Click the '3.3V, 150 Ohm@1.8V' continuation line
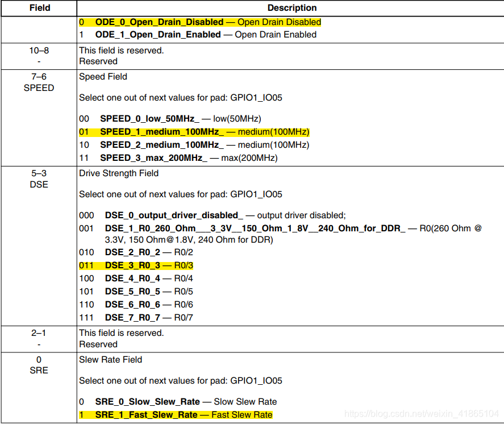 (189, 240)
